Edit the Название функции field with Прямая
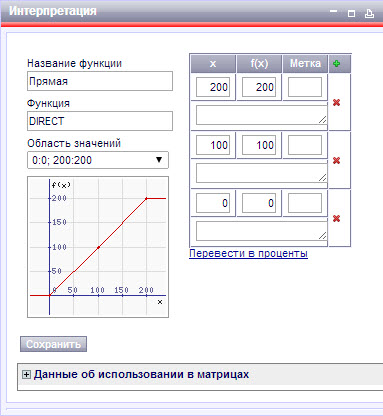This screenshot has height=416, width=383. coord(100,81)
